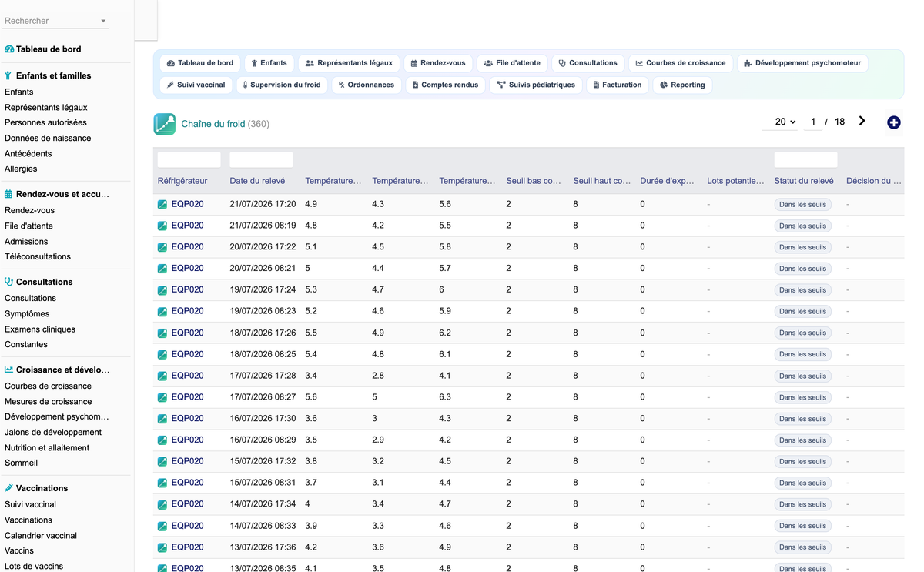Viewport: 924px width, 572px height.
Task: Click Dans les seuils badge for 17/07/2026 08:27
Action: click(x=802, y=398)
